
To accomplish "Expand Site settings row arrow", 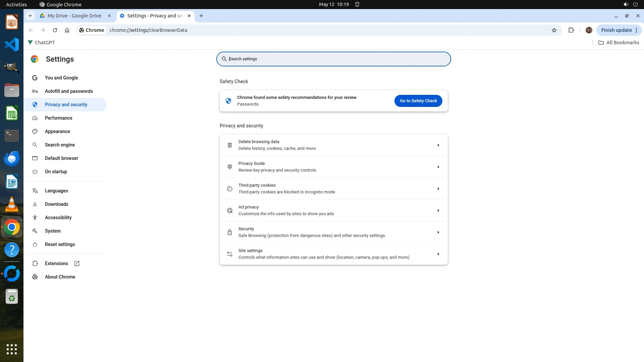I will coord(438,254).
